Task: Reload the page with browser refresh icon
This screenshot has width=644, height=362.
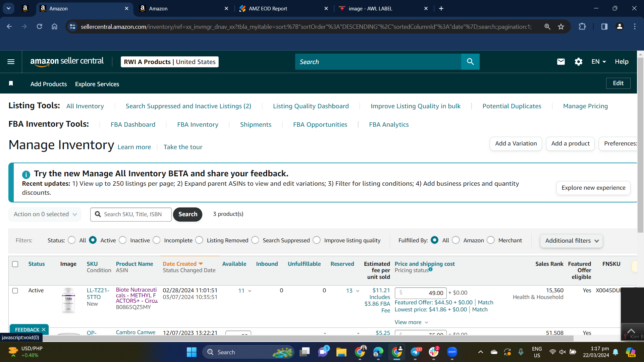Action: point(39,26)
